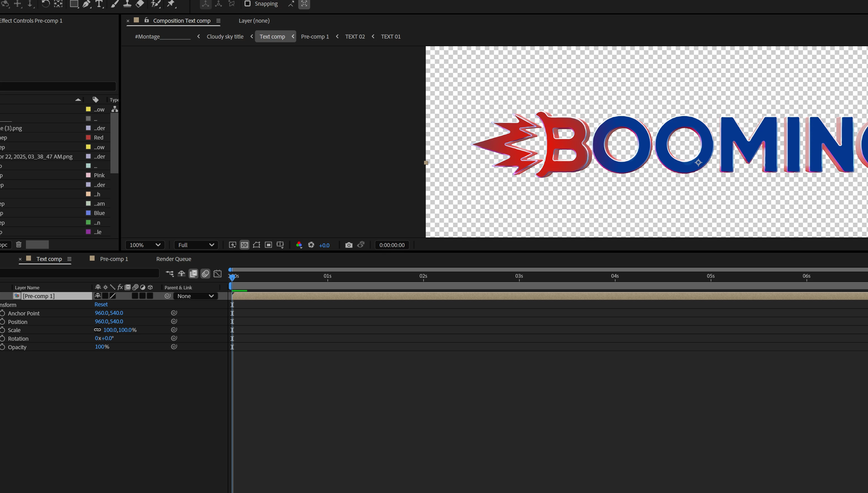
Task: Open the Render Queue tab
Action: [x=174, y=259]
